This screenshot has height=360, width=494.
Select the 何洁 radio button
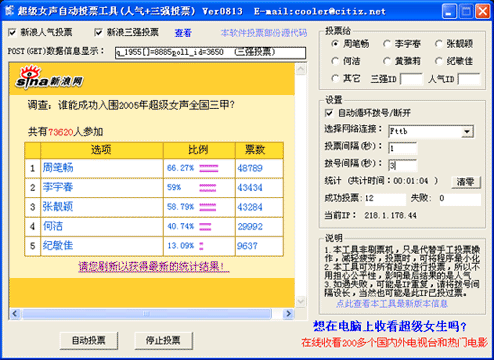pyautogui.click(x=335, y=61)
